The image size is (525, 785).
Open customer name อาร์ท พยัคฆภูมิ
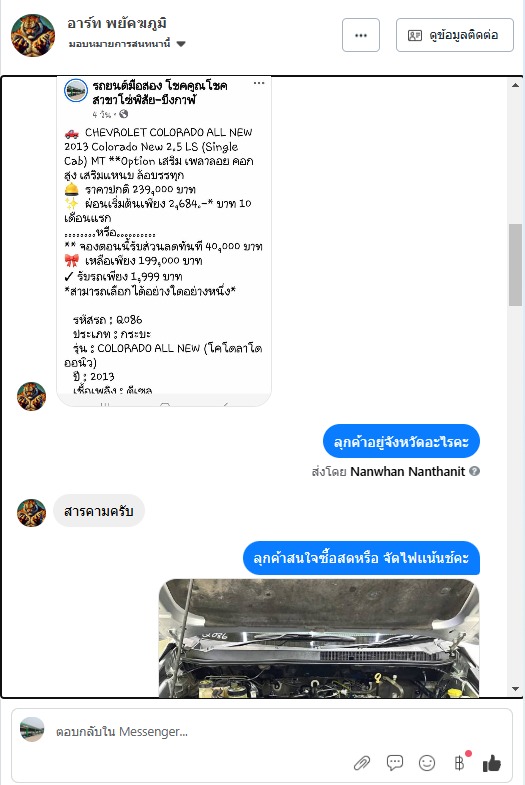[117, 23]
